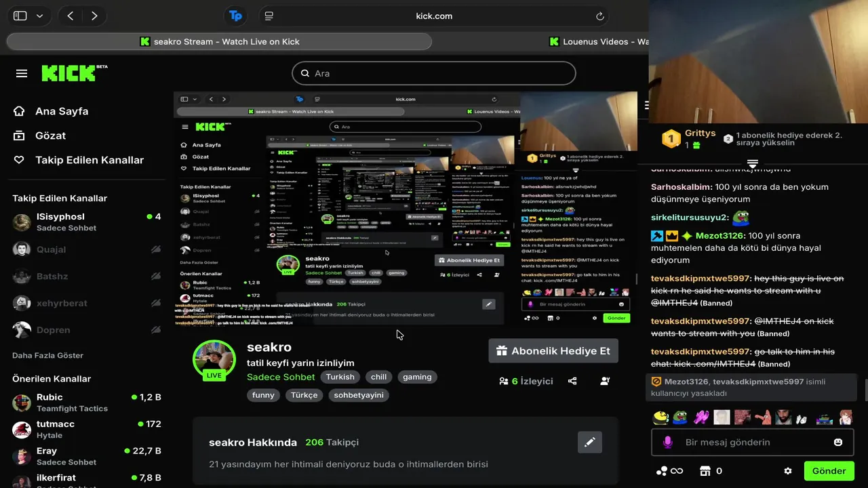Viewport: 868px width, 488px height.
Task: Click username Mezot3126 in chat
Action: click(x=719, y=236)
